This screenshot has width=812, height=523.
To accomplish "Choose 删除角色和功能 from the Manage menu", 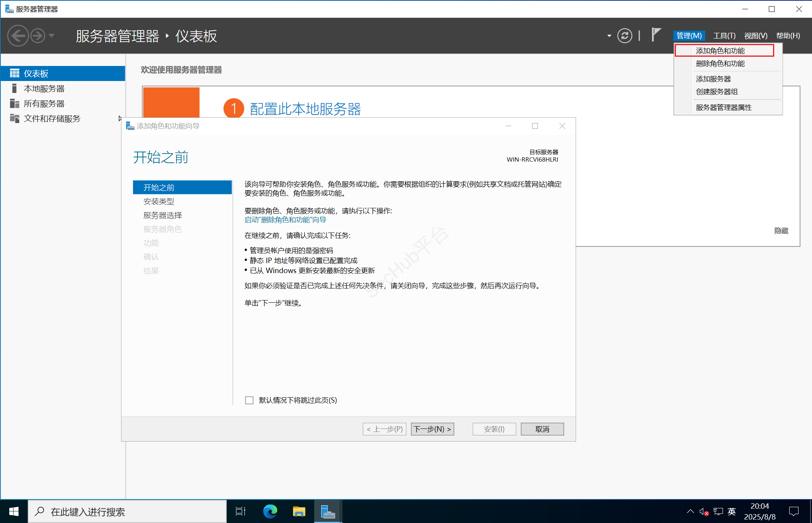I will (720, 63).
